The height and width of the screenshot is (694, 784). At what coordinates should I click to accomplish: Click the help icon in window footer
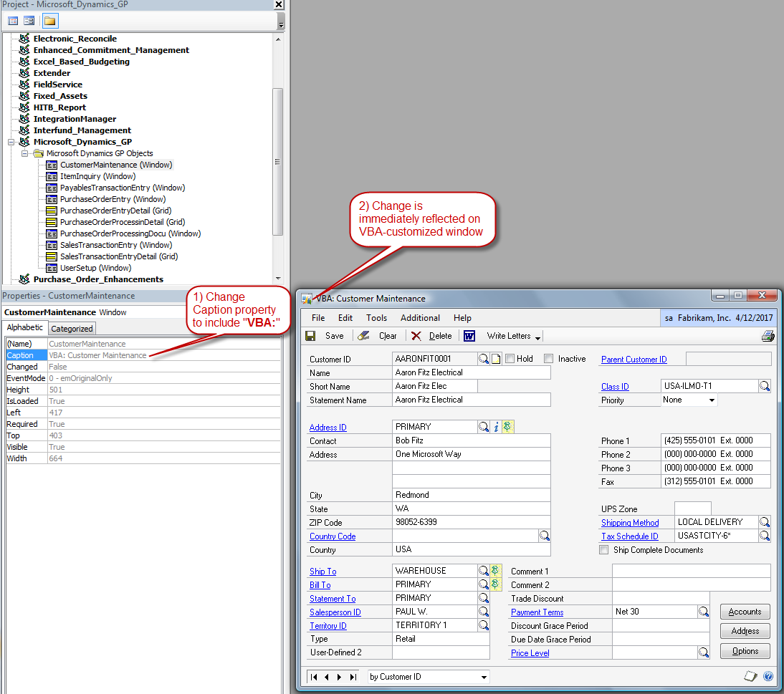(x=768, y=677)
